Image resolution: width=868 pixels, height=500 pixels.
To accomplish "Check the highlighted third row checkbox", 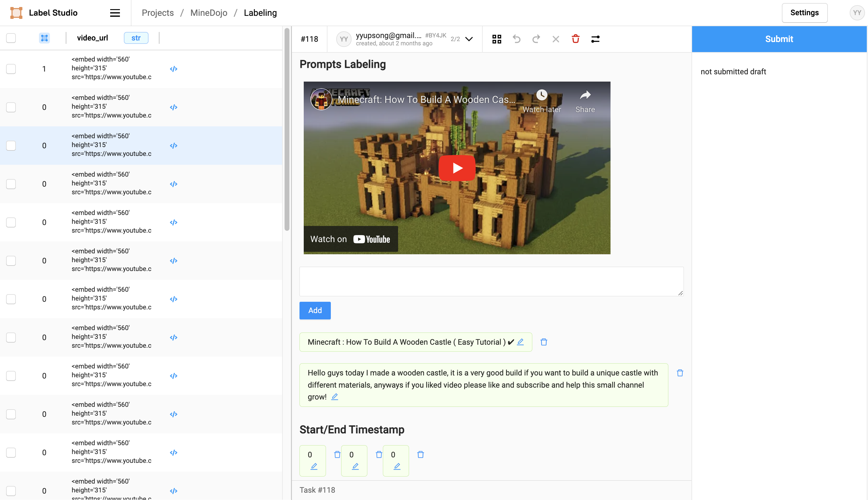I will point(11,146).
